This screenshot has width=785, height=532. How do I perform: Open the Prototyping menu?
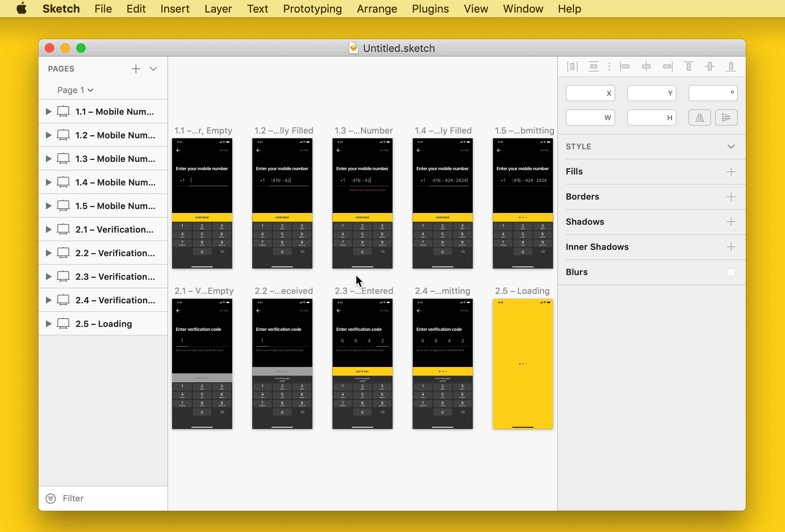click(312, 9)
